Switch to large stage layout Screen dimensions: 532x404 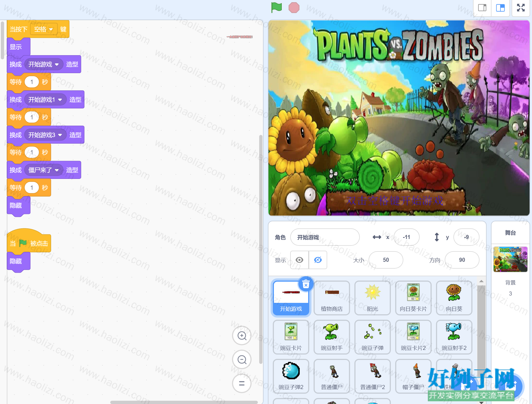[x=500, y=8]
